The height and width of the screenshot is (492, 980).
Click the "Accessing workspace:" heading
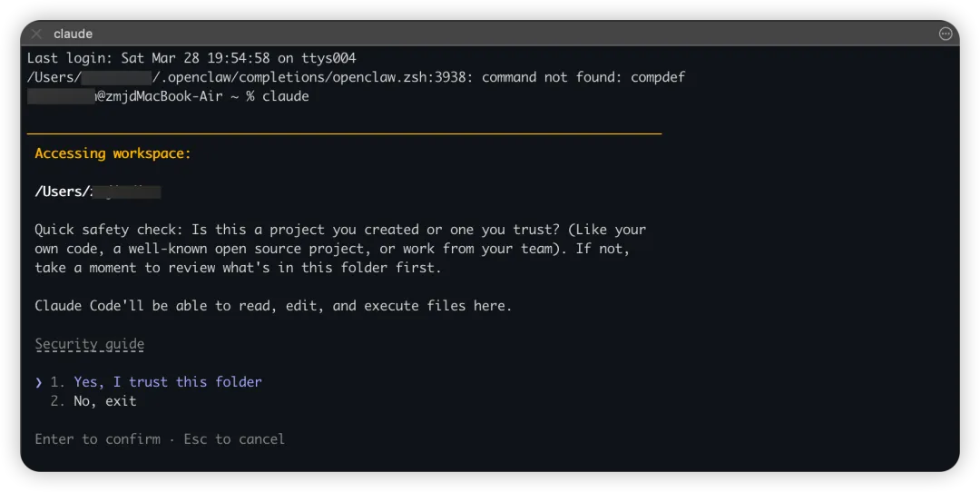(x=113, y=153)
